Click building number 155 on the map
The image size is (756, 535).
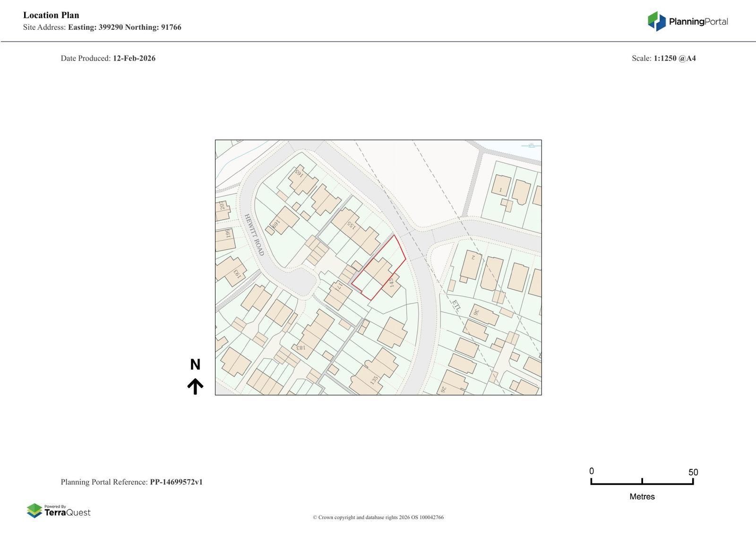[351, 224]
